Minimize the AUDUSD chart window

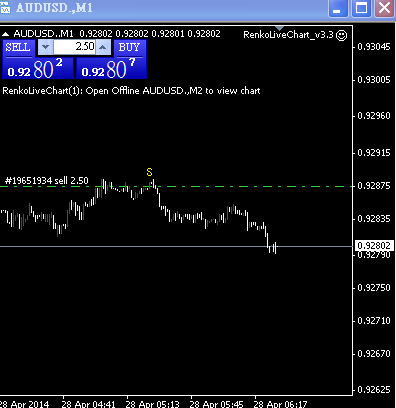click(x=338, y=8)
